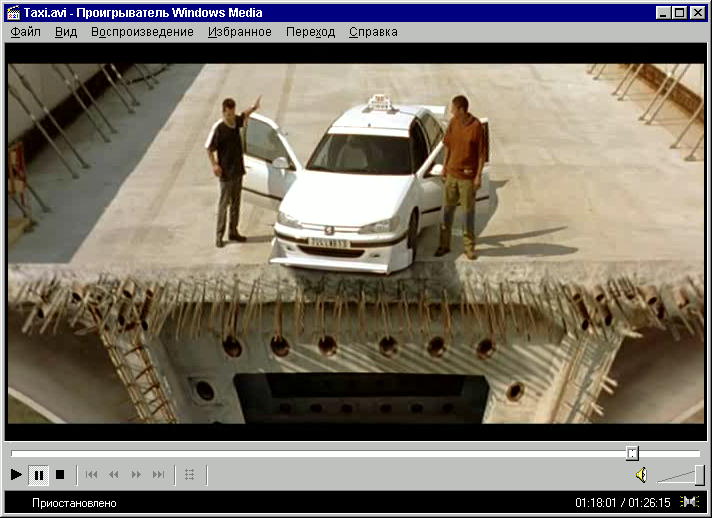Open the Избранное menu
The width and height of the screenshot is (712, 518).
240,32
